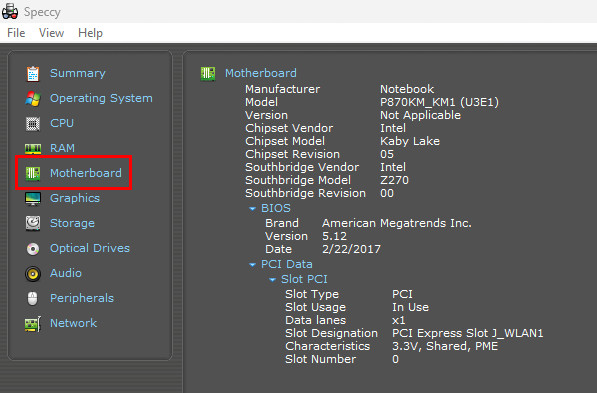
Task: Go to the Motherboard section in sidebar
Action: click(x=86, y=173)
